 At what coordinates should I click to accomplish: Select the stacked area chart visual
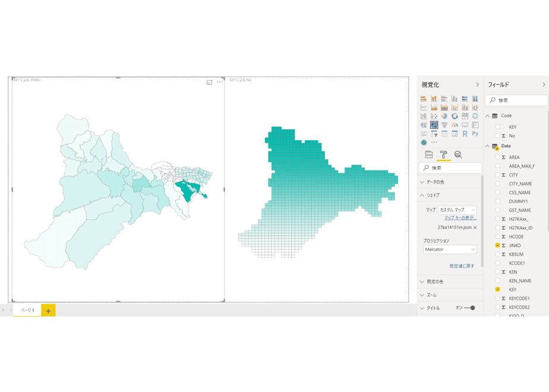(444, 108)
